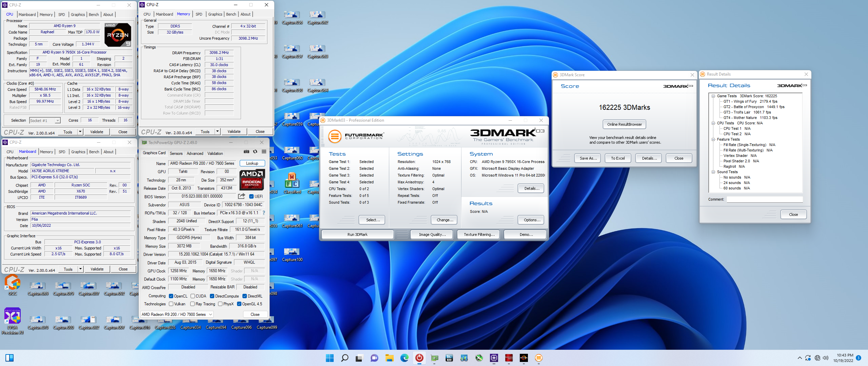
Task: Open the GCC desktop shortcut
Action: click(13, 285)
